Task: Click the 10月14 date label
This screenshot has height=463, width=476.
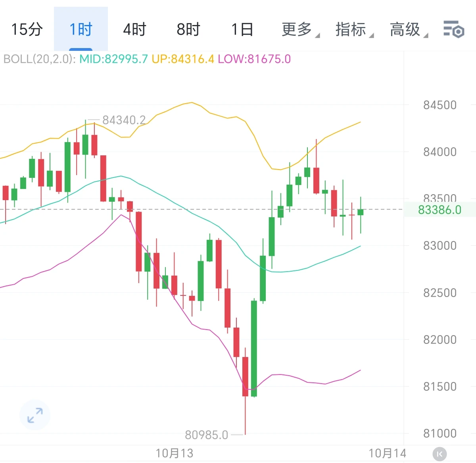Action: click(388, 453)
